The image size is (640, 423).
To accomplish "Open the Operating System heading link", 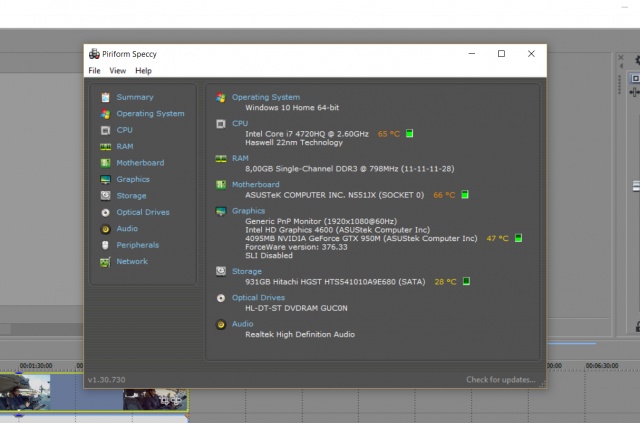I will tap(266, 97).
